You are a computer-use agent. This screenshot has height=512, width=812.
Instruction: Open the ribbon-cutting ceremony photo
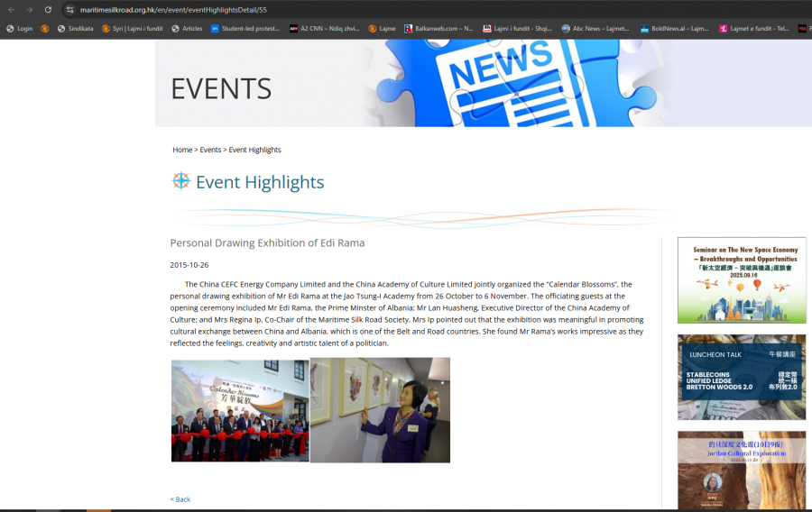[x=240, y=411]
